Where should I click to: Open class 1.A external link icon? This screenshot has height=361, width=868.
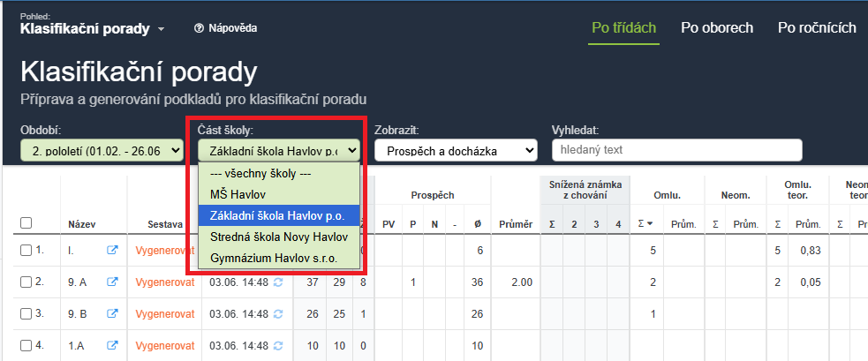[x=112, y=345]
